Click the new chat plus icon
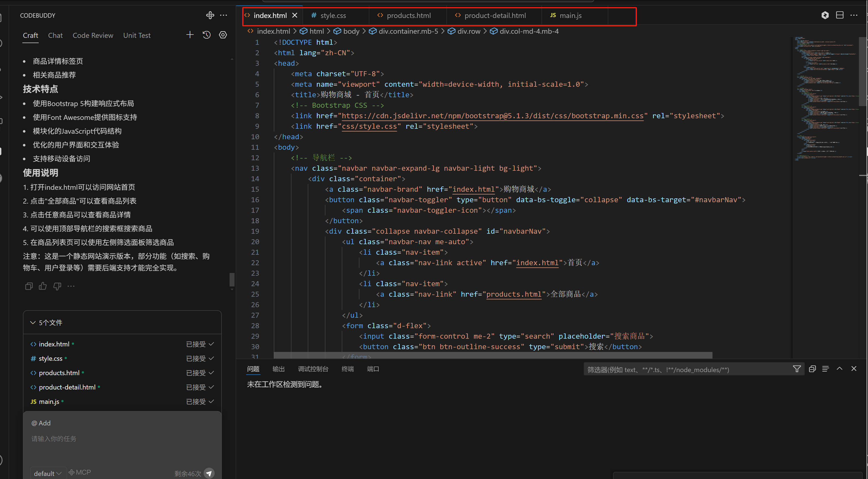This screenshot has height=479, width=868. click(190, 35)
